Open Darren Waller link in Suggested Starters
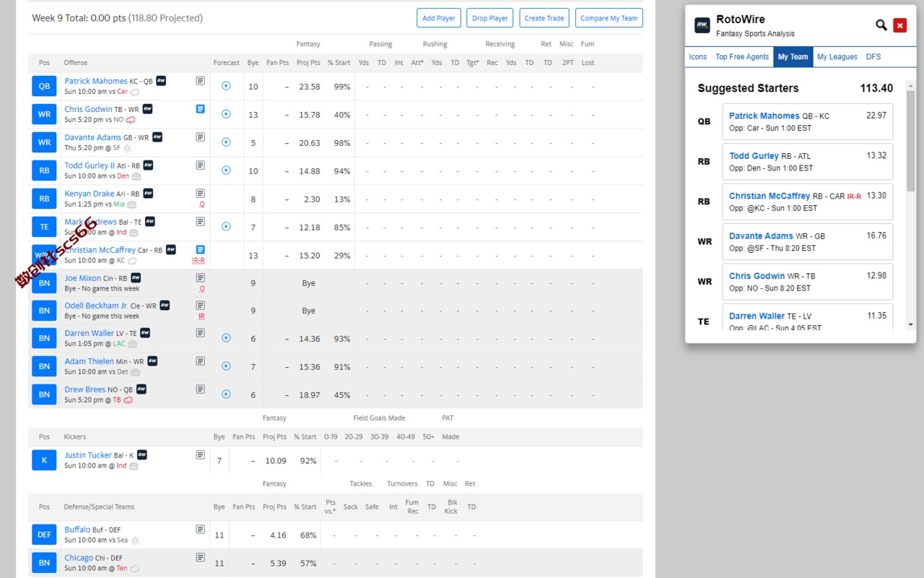Viewport: 924px width, 578px height. pyautogui.click(x=757, y=316)
